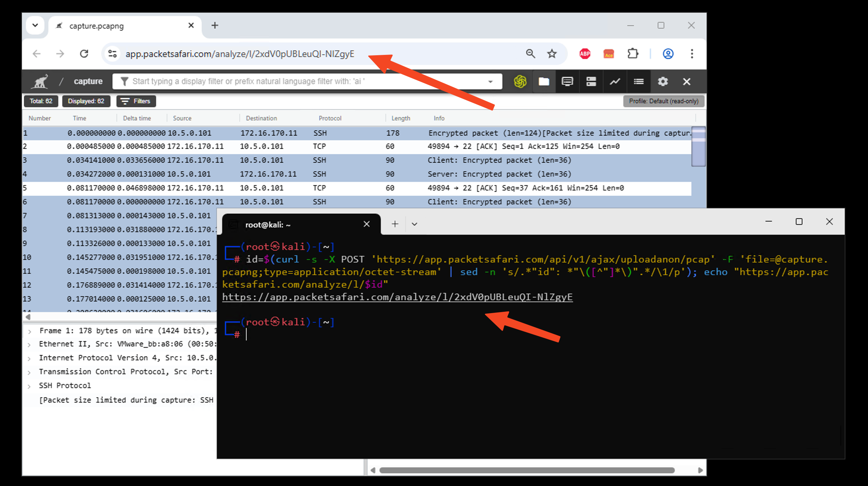
Task: Click the Profile: Default (read-only) button
Action: click(x=663, y=101)
